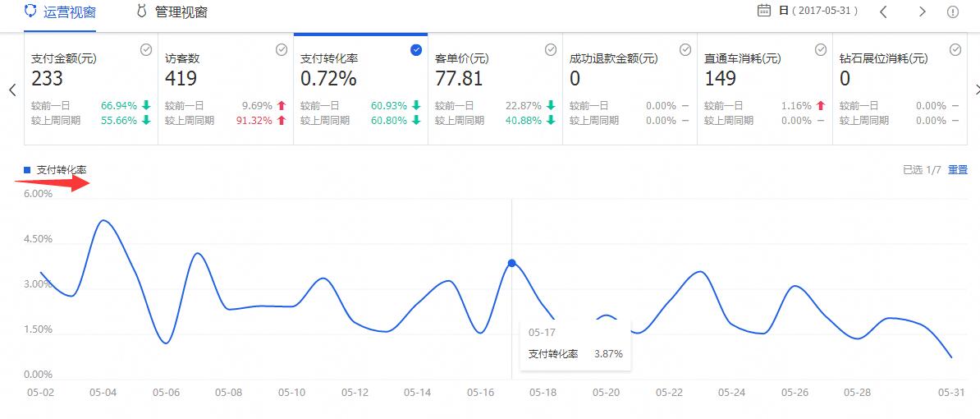Click the 管理视窗 tab icon
This screenshot has width=980, height=419.
pos(142,11)
